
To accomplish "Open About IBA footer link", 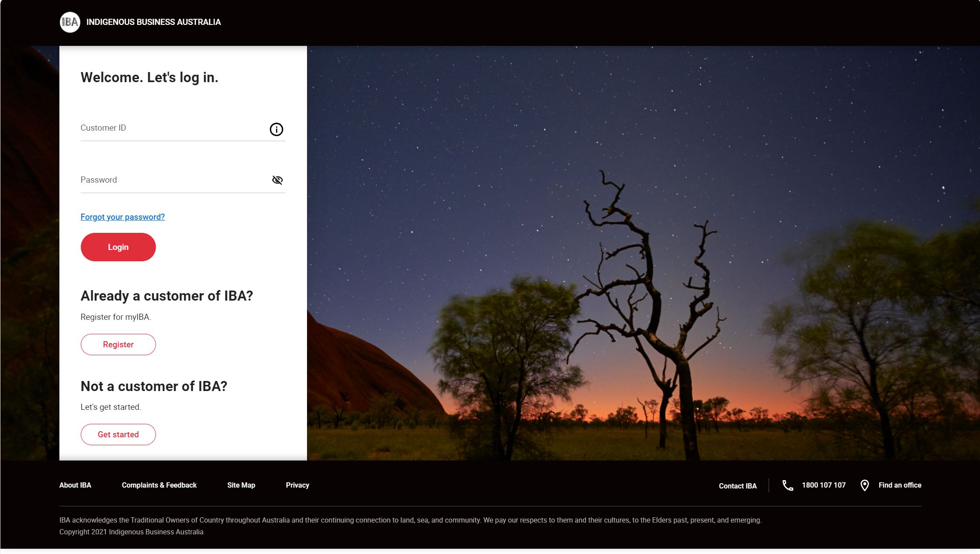I will 75,485.
